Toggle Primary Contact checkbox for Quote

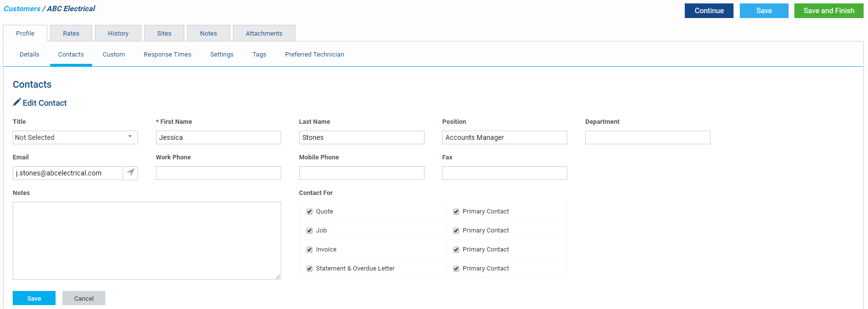click(x=456, y=212)
